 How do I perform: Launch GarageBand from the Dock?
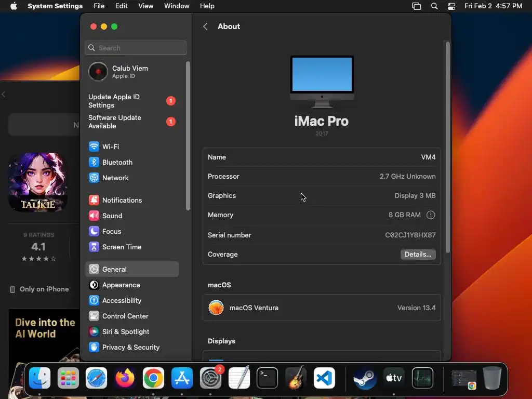[x=296, y=378]
